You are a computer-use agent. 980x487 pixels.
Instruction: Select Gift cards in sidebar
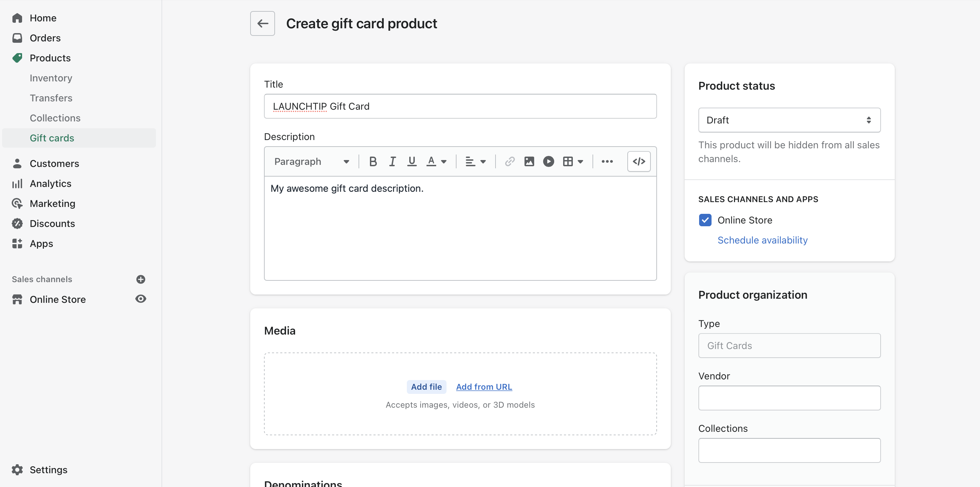pyautogui.click(x=79, y=138)
